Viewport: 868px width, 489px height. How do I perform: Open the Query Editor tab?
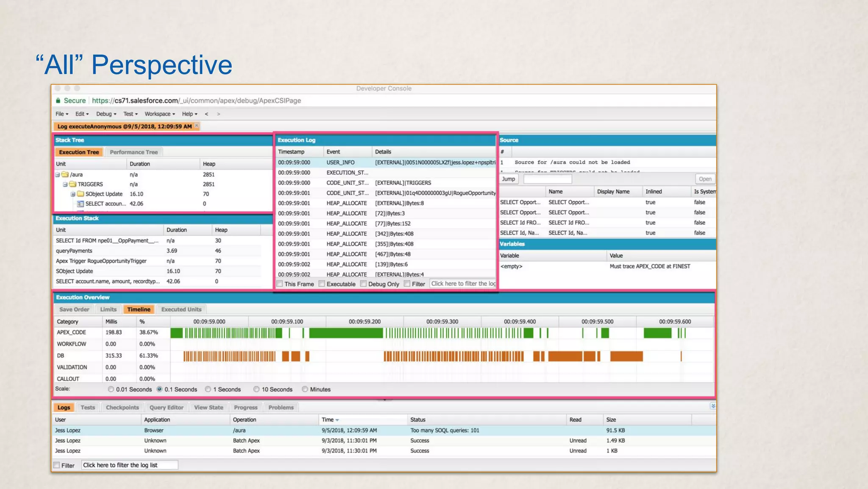166,407
